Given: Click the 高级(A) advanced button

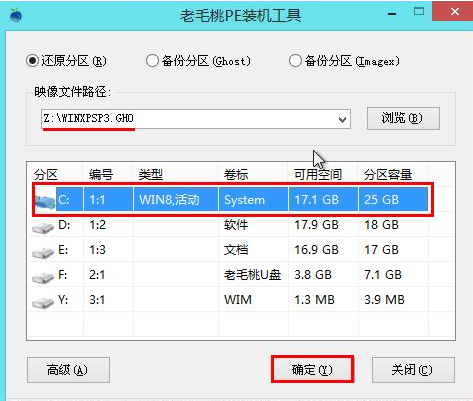Looking at the screenshot, I should [68, 370].
